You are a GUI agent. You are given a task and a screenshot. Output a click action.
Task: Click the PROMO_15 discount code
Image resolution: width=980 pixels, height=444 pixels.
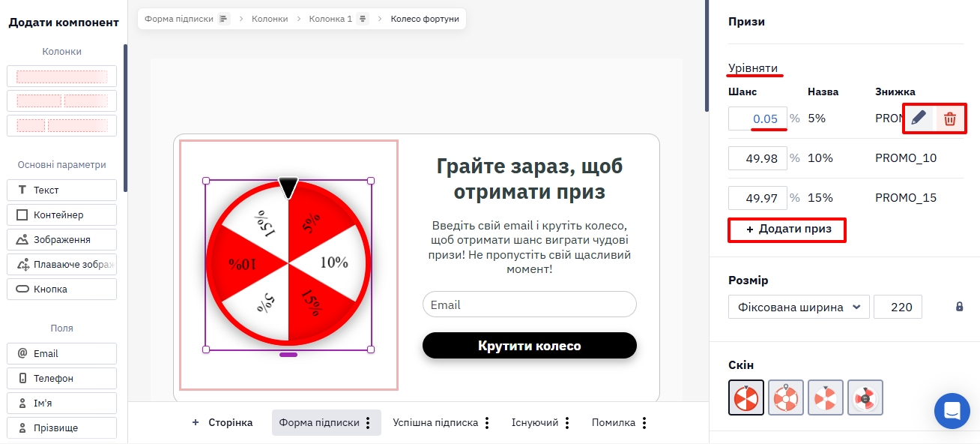coord(906,198)
